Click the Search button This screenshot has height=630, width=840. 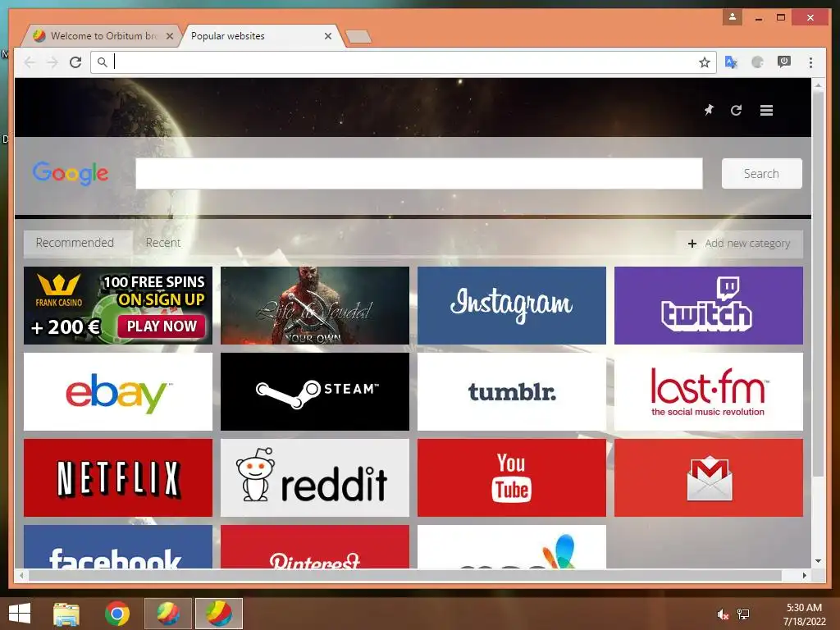click(761, 173)
